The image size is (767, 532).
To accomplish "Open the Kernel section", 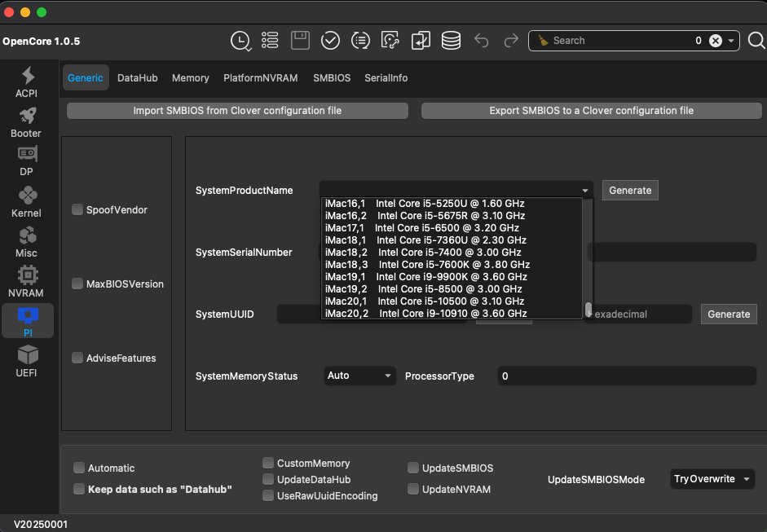I will pos(27,202).
